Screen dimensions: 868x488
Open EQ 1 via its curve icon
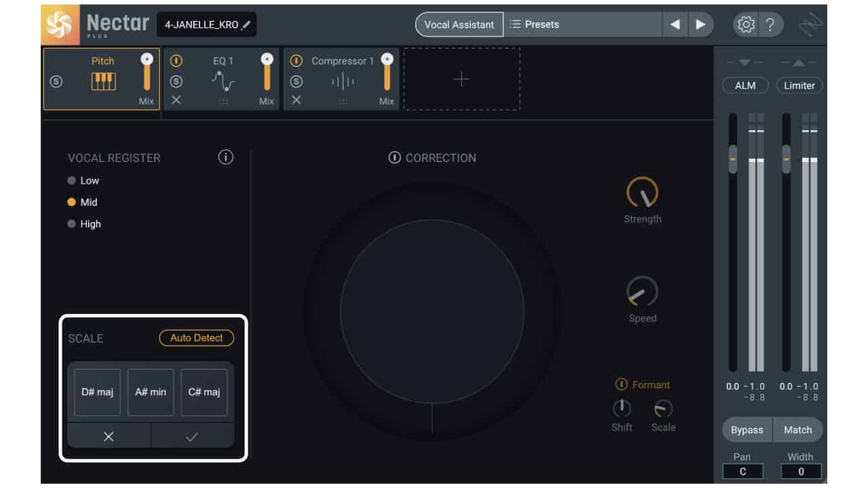click(224, 81)
